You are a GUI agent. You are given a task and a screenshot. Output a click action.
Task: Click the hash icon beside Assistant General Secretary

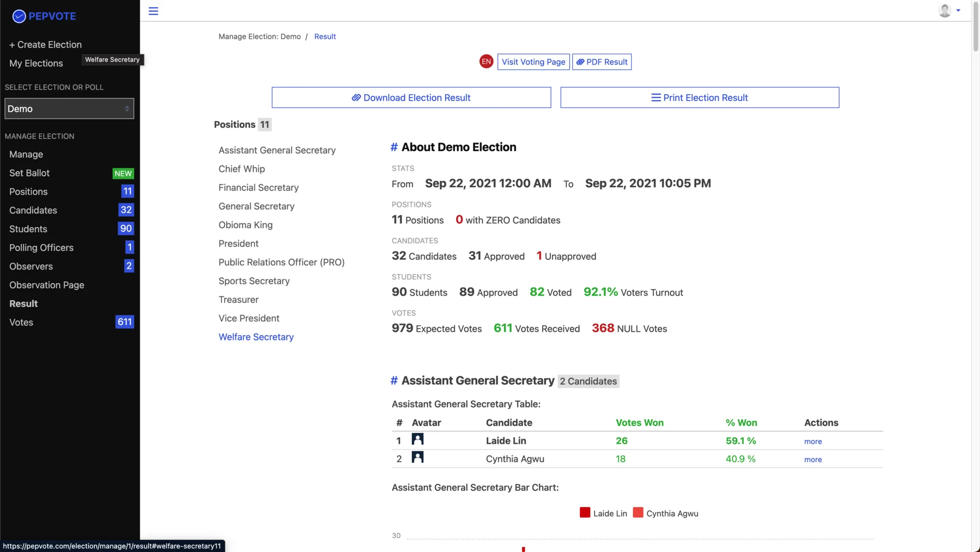tap(394, 380)
